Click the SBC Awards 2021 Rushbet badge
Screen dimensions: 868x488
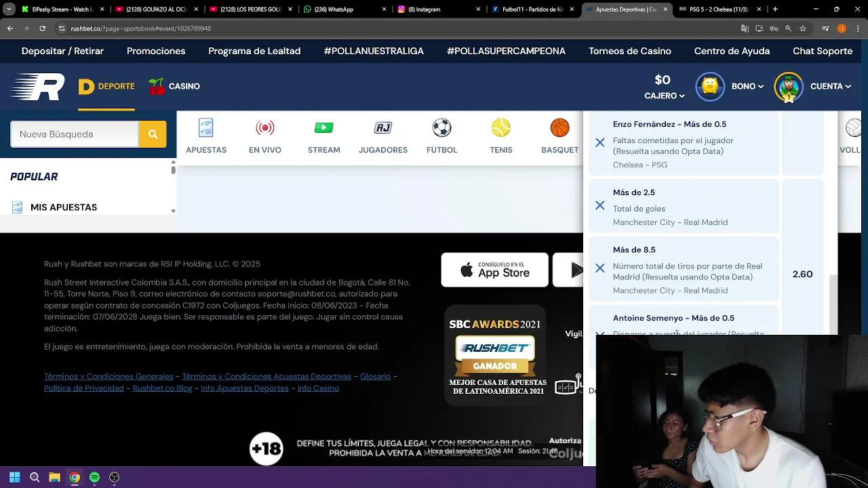coord(495,356)
